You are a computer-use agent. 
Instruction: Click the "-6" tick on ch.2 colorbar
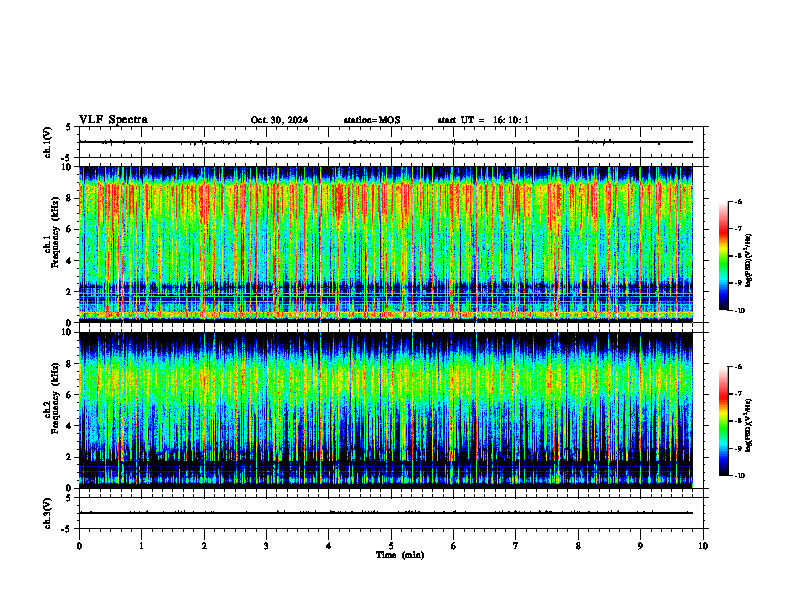(738, 367)
